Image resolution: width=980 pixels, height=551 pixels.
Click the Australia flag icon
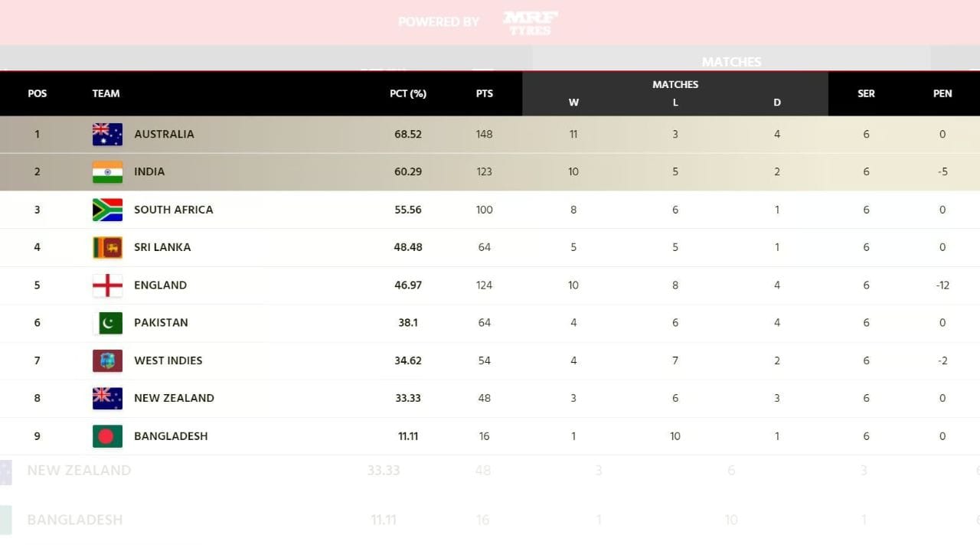pos(107,134)
